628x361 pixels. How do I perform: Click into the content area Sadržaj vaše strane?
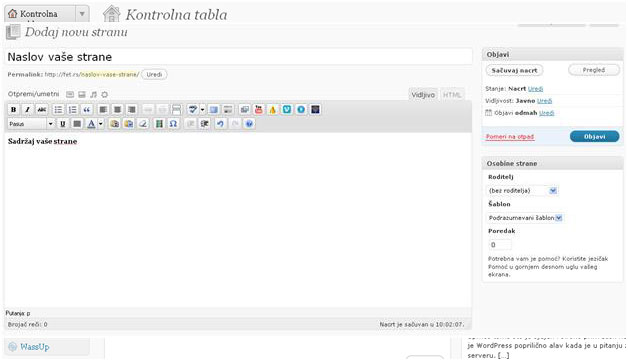click(238, 220)
